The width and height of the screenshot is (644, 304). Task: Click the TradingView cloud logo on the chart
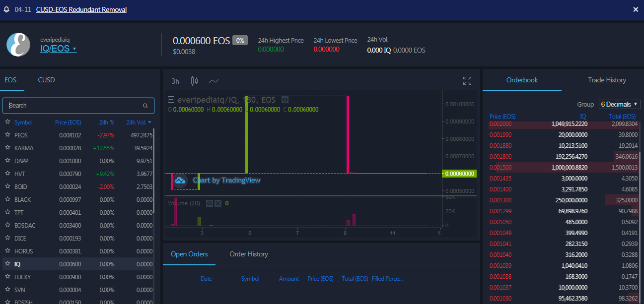(180, 180)
